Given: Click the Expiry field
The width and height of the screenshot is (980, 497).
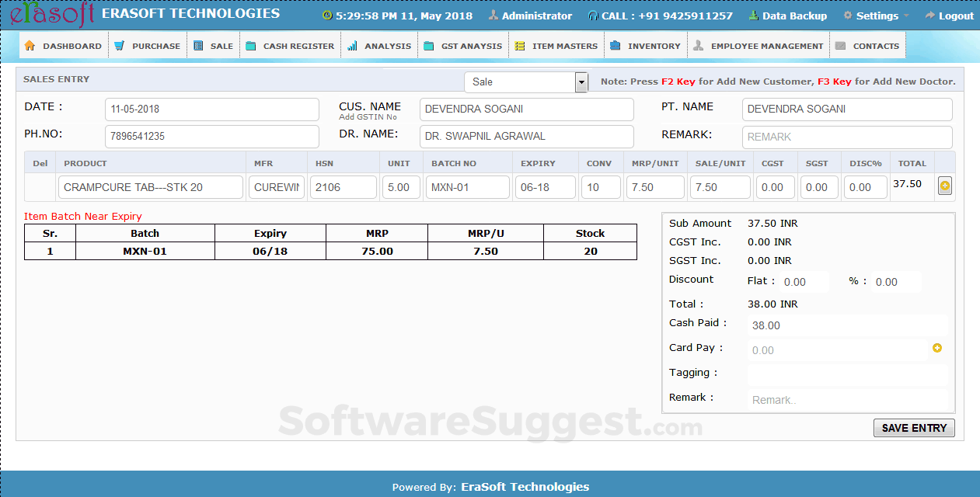Looking at the screenshot, I should click(546, 187).
